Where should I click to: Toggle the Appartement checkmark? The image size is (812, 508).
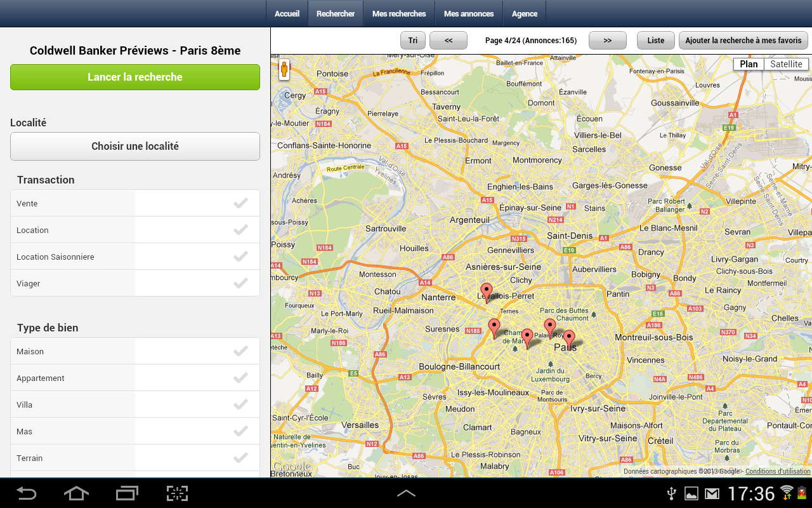coord(240,378)
